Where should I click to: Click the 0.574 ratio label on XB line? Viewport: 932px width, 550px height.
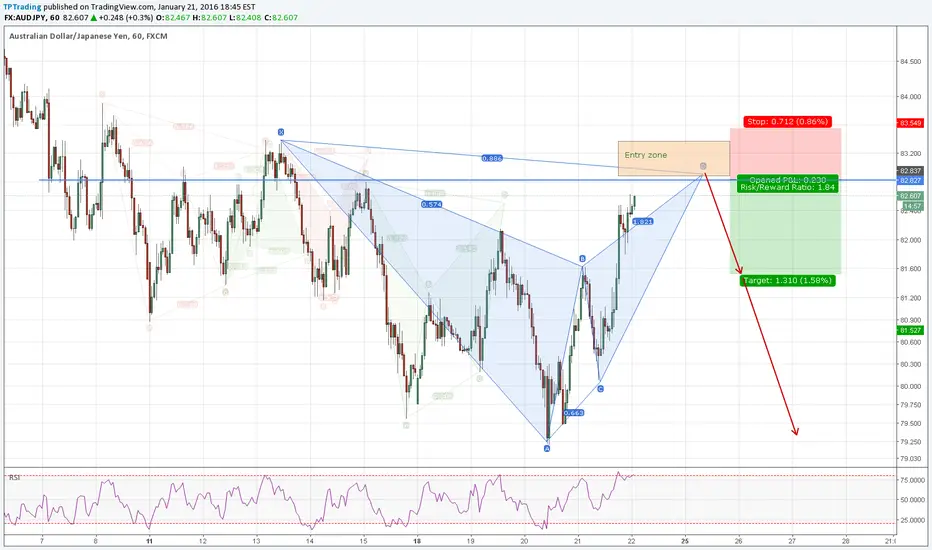(x=432, y=204)
